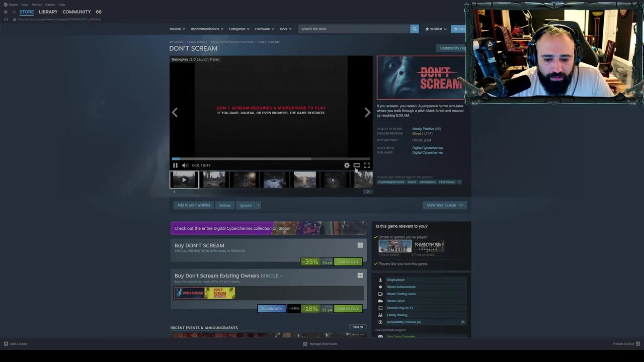Add Existing Owners bundle at $7.24 to cart
The image size is (644, 362).
pos(348,309)
